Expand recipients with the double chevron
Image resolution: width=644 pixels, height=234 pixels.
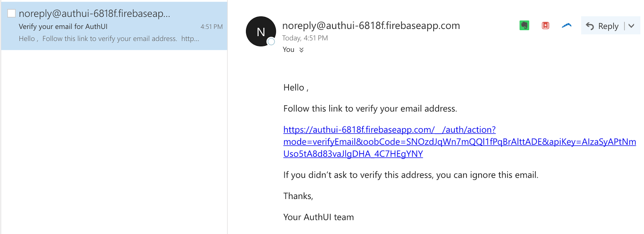click(301, 50)
